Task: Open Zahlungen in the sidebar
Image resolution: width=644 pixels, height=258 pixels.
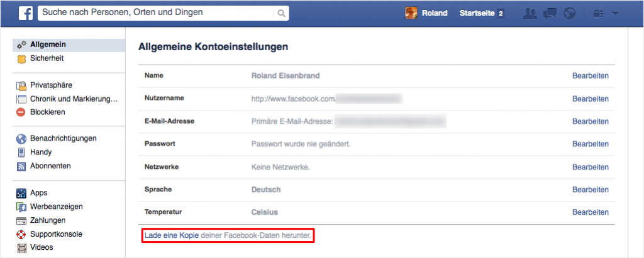Action: 48,220
